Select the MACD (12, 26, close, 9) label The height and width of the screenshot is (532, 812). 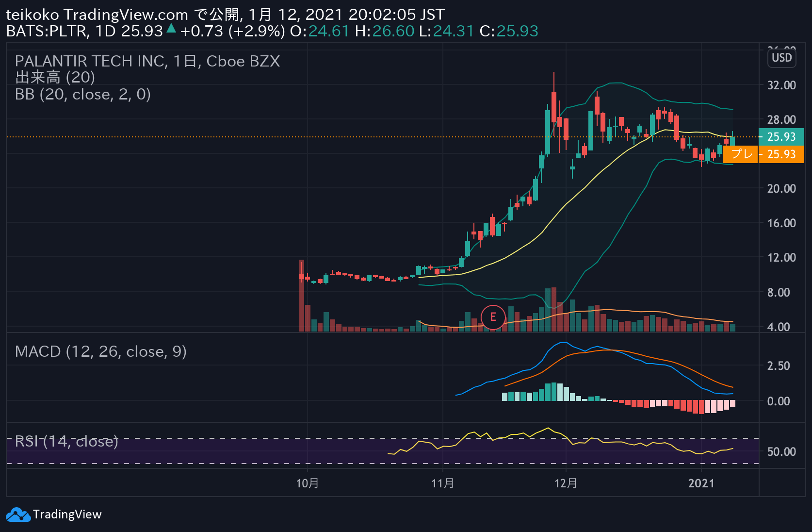(101, 351)
